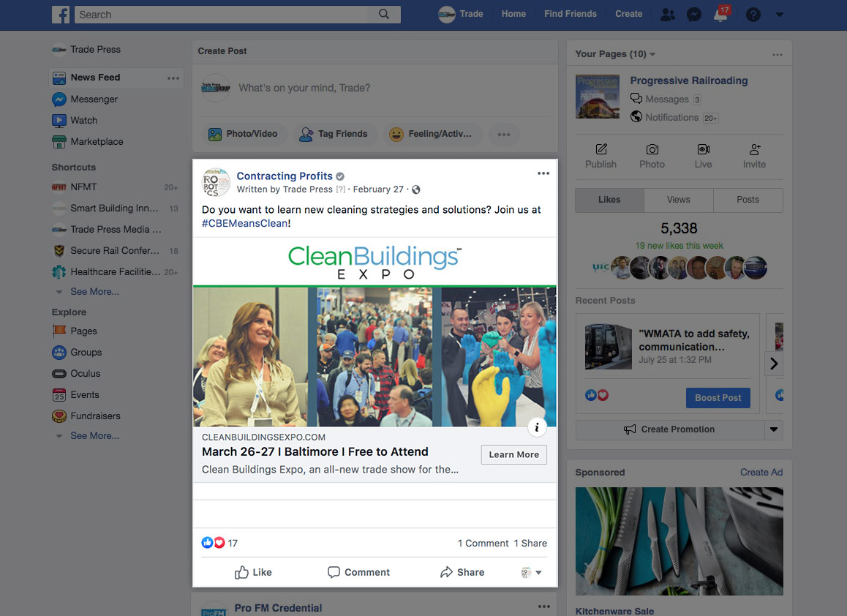847x616 pixels.
Task: Click the Boost Post button
Action: [718, 398]
